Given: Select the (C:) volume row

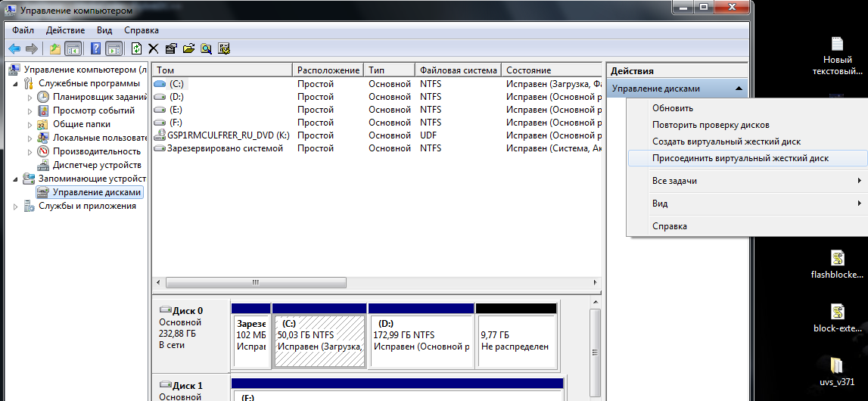Looking at the screenshot, I should tap(377, 84).
